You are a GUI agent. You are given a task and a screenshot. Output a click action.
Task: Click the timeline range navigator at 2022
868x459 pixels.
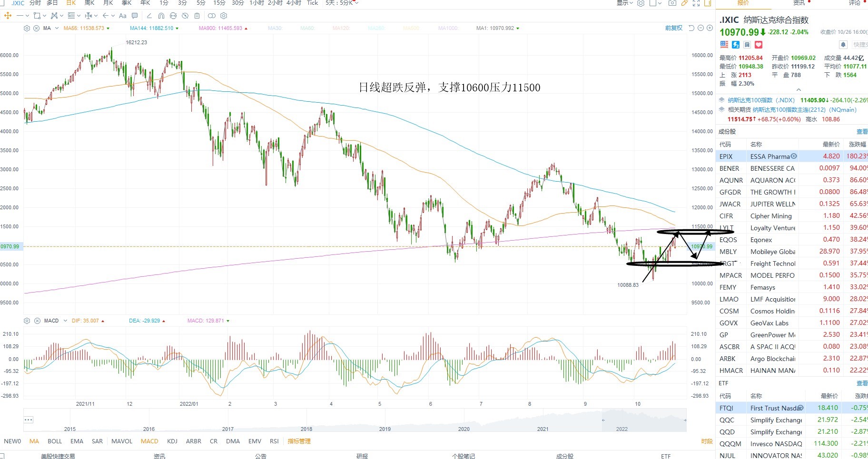621,429
